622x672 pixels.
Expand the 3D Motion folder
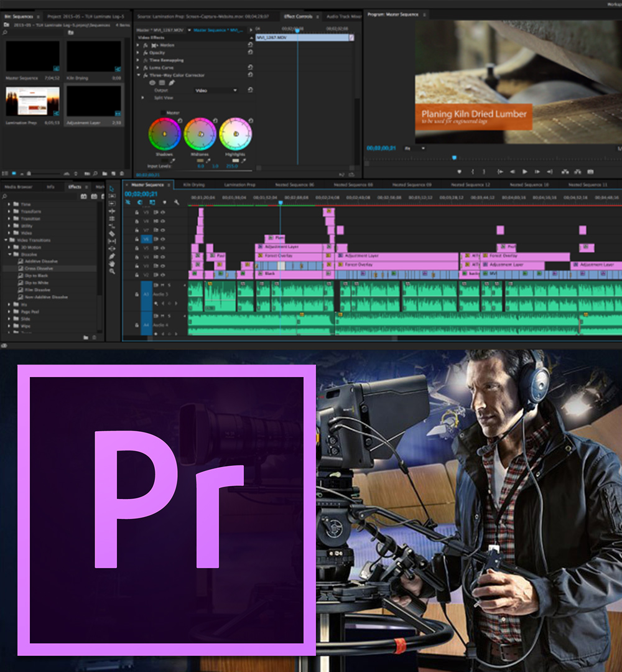click(x=9, y=247)
